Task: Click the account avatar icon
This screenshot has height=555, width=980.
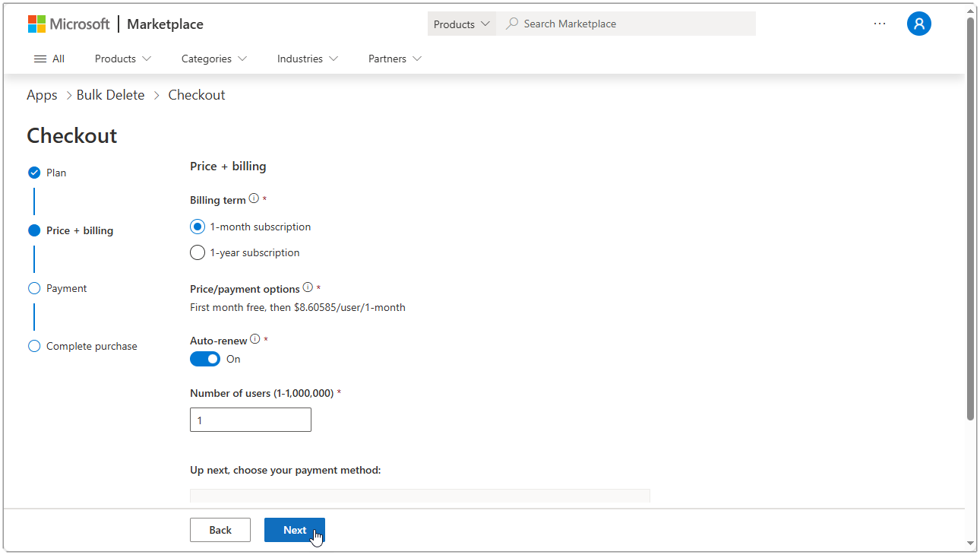Action: [x=919, y=24]
